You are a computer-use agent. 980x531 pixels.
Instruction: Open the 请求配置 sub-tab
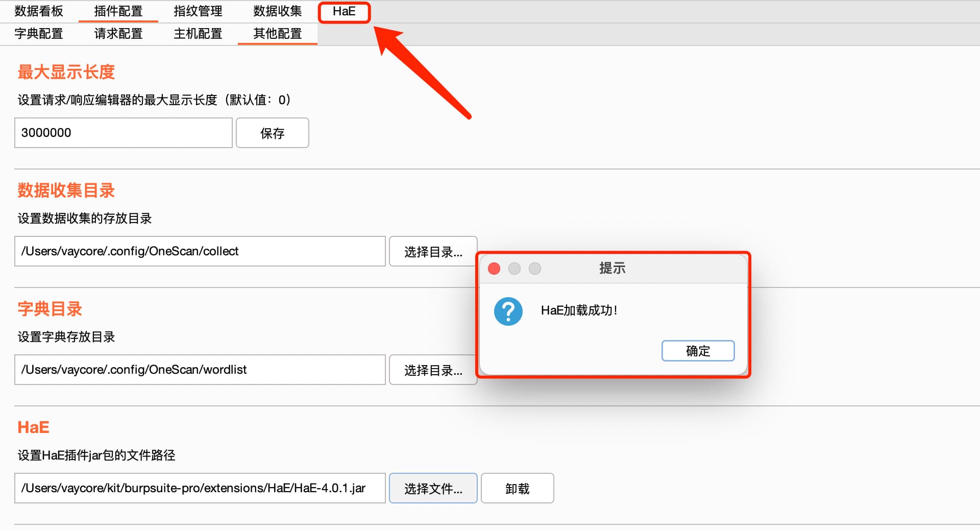[x=118, y=34]
